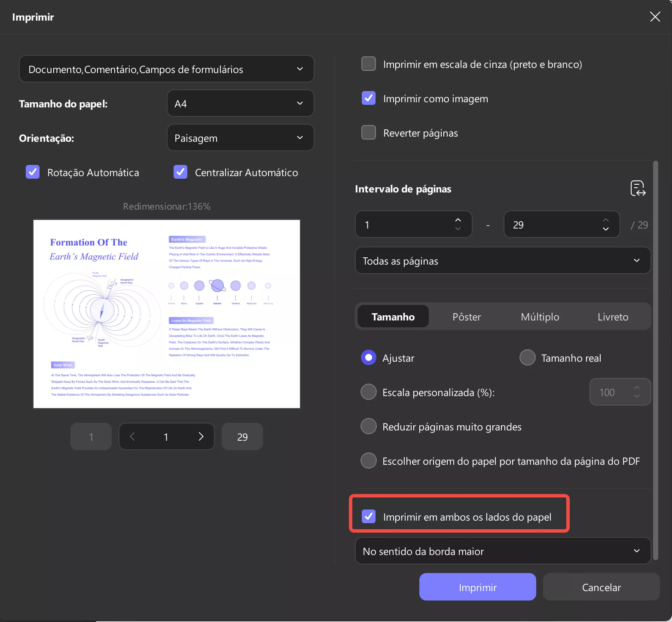The height and width of the screenshot is (622, 672).
Task: Uncheck "Imprimir em ambos os lados do papel"
Action: [x=368, y=516]
